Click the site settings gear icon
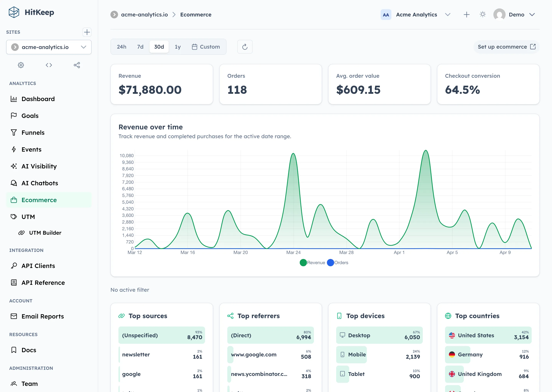Screen dimensions: 552x392 pos(21,65)
